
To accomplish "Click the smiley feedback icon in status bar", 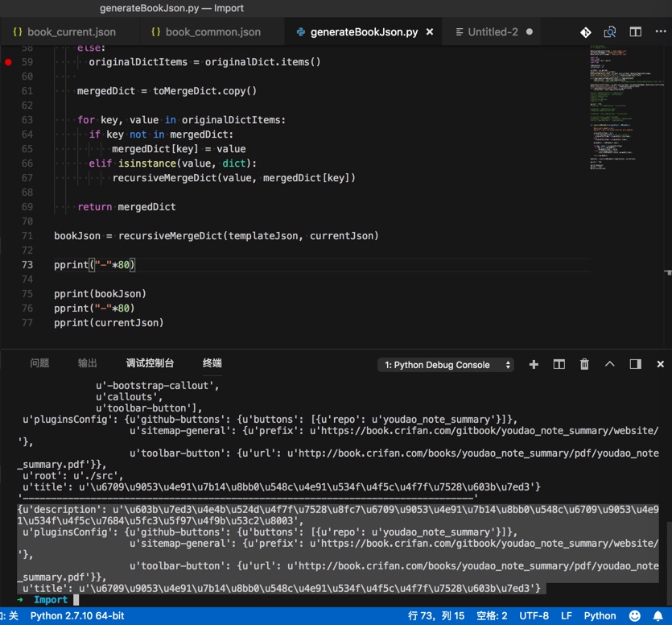I will point(635,616).
